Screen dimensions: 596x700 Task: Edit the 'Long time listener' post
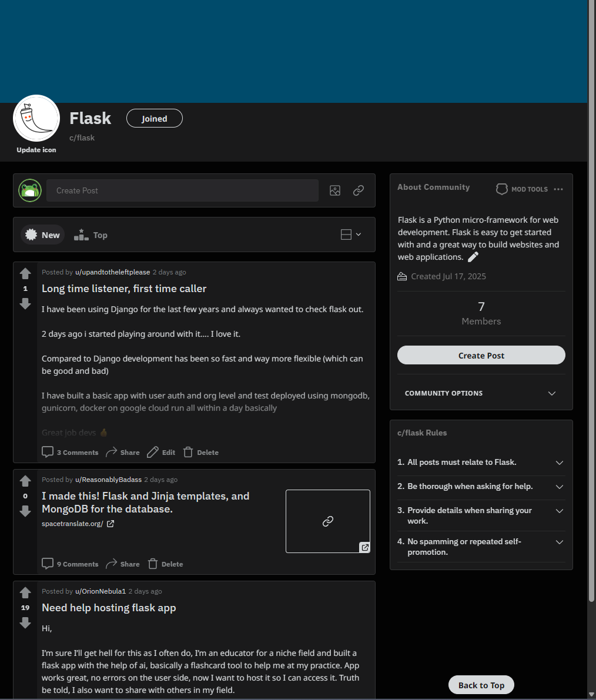pyautogui.click(x=161, y=452)
